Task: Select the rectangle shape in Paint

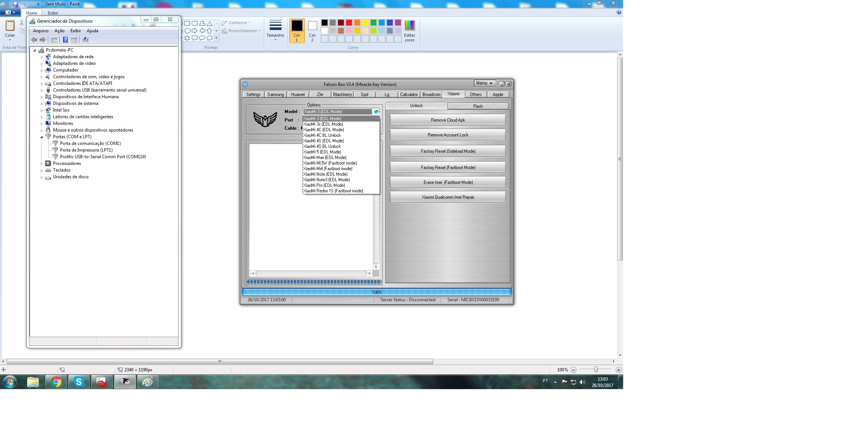Action: point(187,23)
